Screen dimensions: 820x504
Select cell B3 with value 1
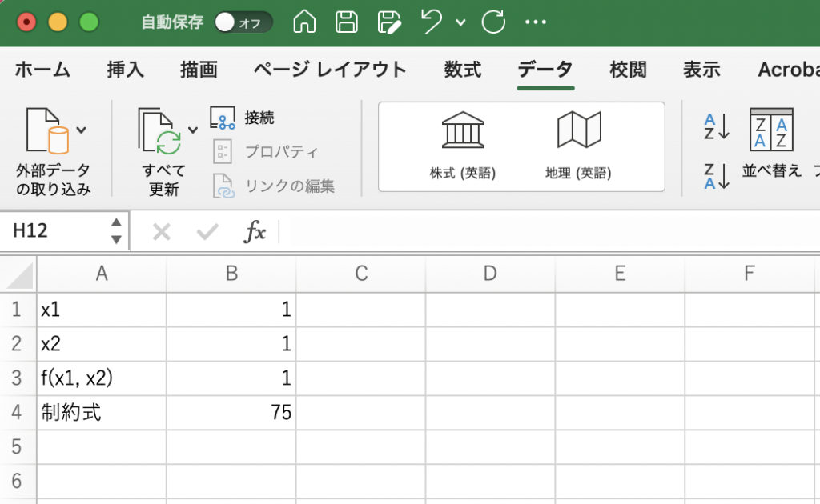coord(231,378)
